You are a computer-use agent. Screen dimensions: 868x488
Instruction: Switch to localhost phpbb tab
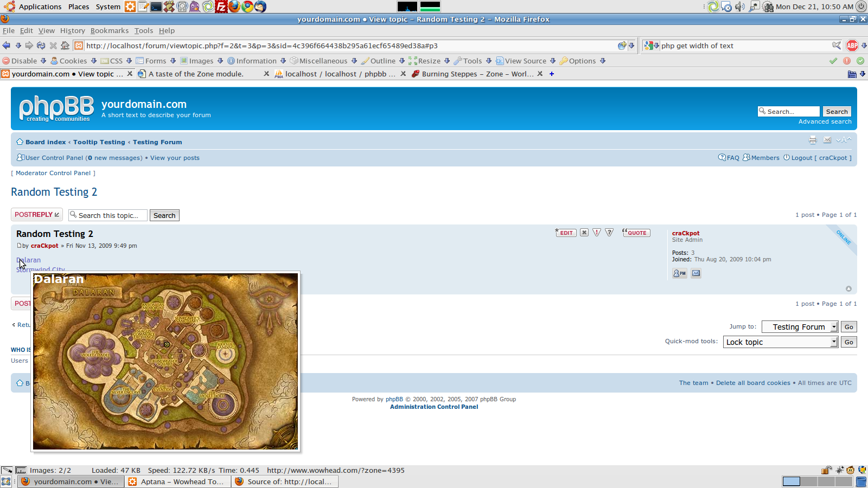[335, 74]
